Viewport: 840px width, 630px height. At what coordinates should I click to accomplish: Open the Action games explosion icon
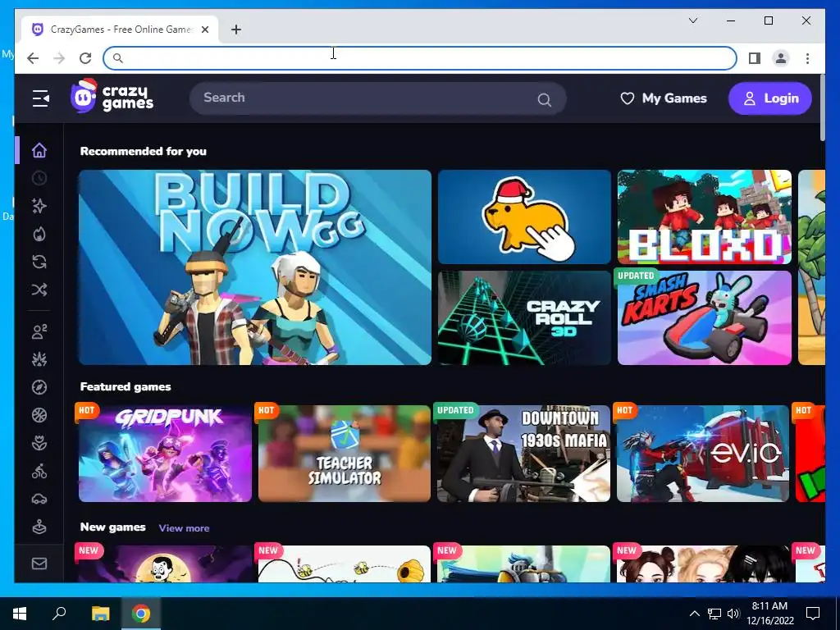(x=39, y=359)
